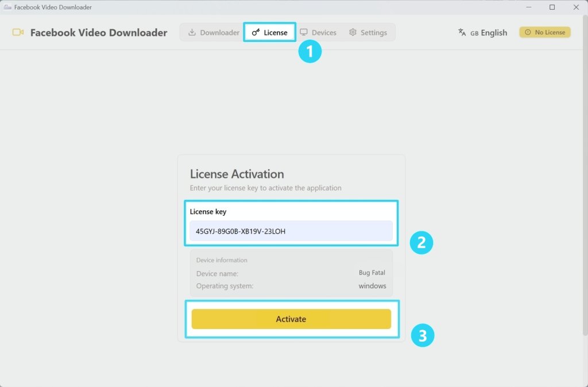Click the No License status badge
Viewport: 588px width, 387px height.
pos(544,33)
